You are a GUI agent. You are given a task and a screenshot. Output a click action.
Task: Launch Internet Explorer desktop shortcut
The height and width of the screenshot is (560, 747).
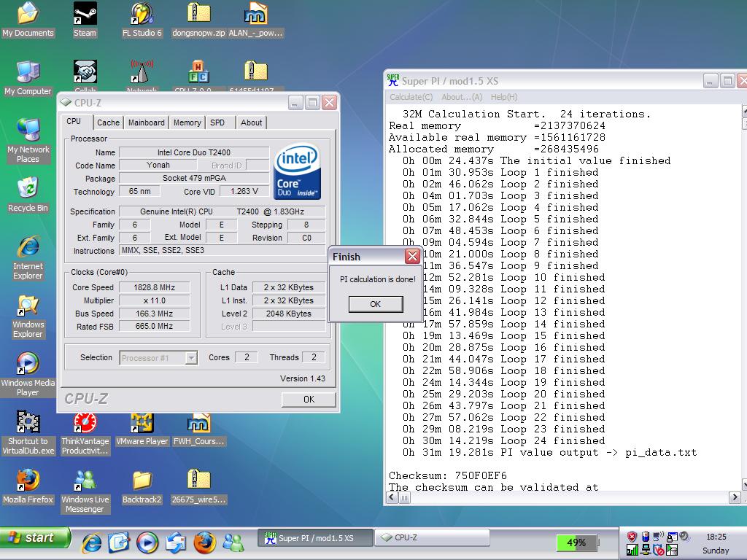coord(28,257)
